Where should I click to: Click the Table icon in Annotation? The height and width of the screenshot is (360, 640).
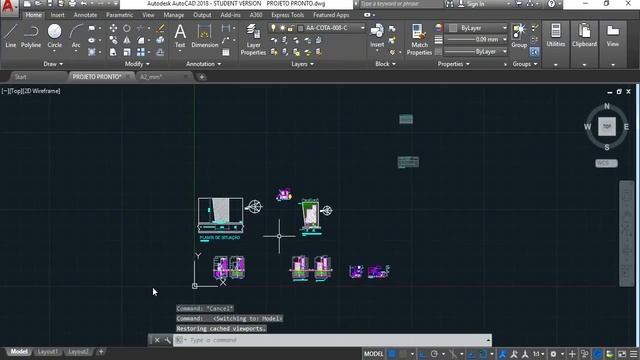[226, 52]
